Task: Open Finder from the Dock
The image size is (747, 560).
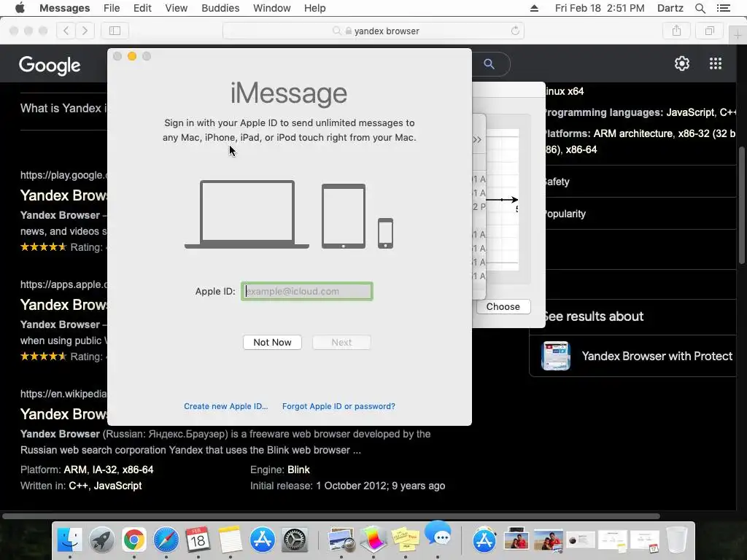Action: tap(69, 540)
